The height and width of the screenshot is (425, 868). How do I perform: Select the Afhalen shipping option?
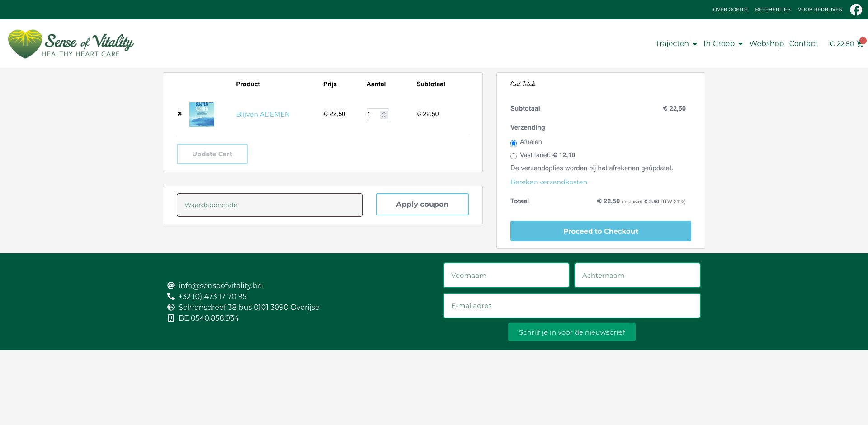point(514,143)
